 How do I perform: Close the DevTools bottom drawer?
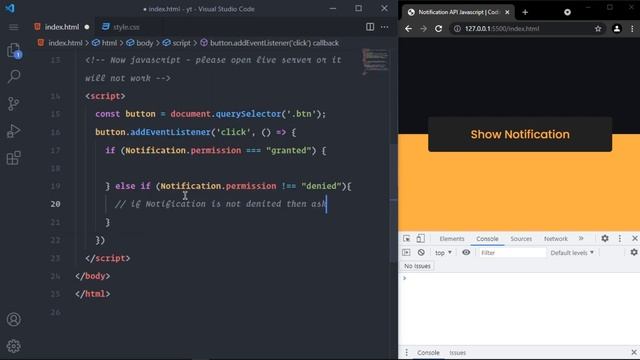click(633, 352)
